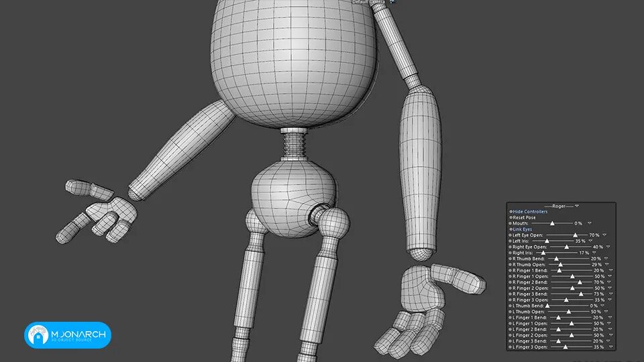Click the keyframe dot beside L Finger 1 Open
Screen dimensions: 644x362
[x=510, y=323]
